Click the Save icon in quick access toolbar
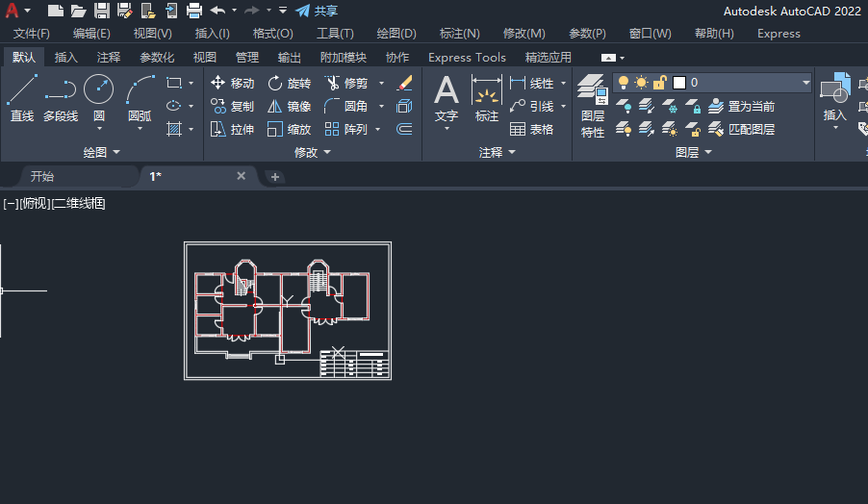This screenshot has width=868, height=504. [102, 11]
